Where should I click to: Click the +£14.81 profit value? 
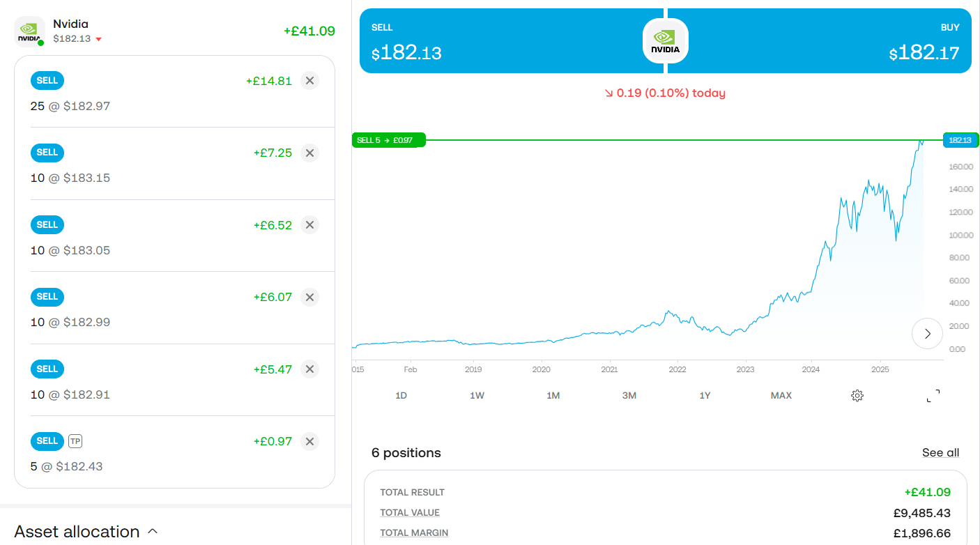[269, 81]
